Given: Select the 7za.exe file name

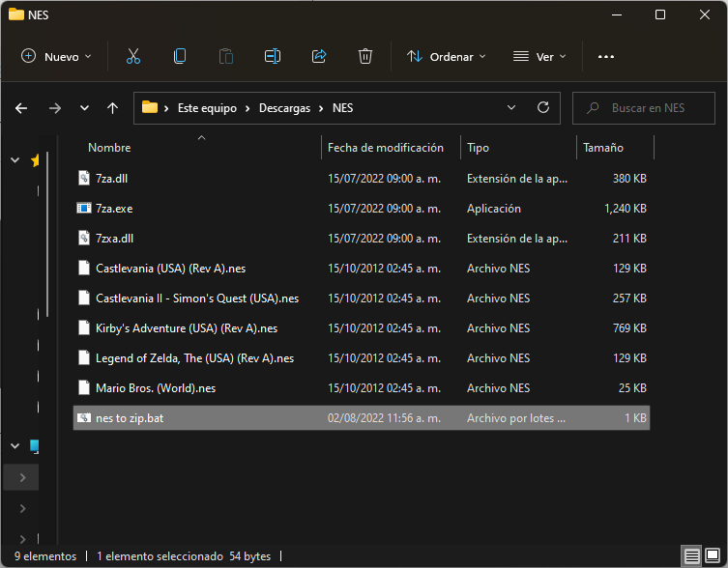Looking at the screenshot, I should pos(114,209).
